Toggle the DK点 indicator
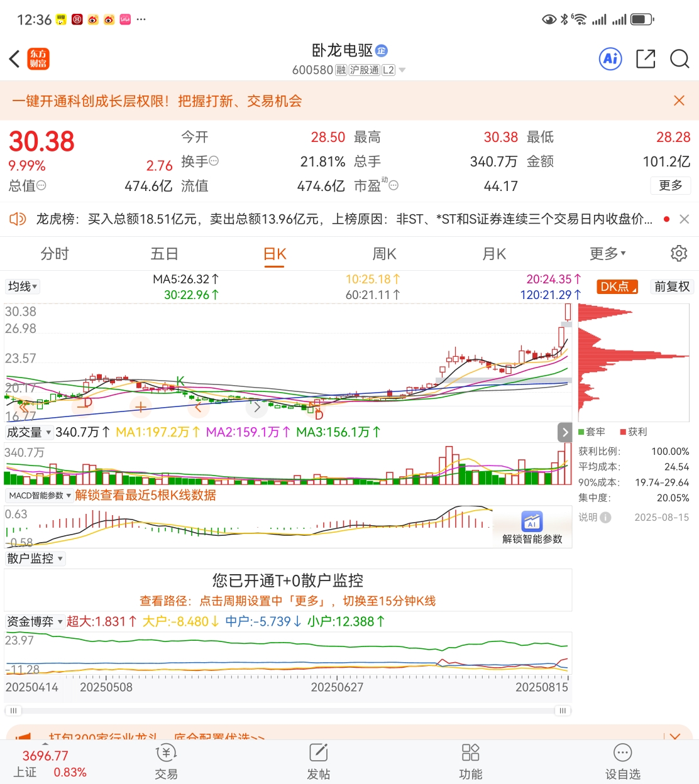699x784 pixels. click(x=617, y=286)
